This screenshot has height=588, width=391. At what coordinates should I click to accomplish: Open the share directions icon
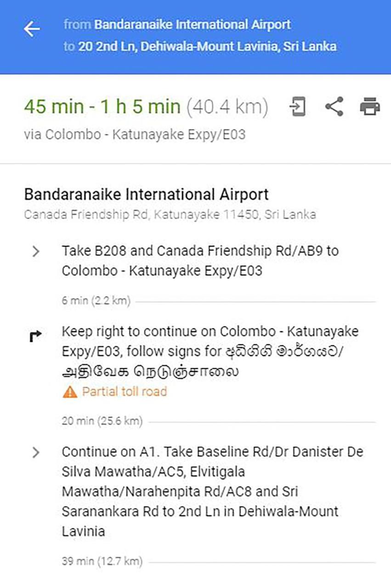pyautogui.click(x=334, y=107)
